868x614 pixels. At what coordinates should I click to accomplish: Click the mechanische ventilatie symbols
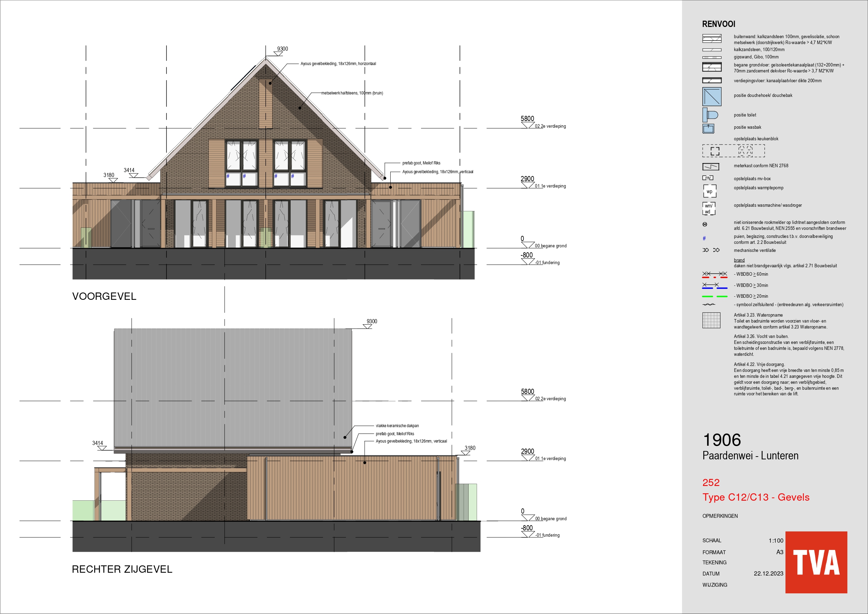pos(711,250)
